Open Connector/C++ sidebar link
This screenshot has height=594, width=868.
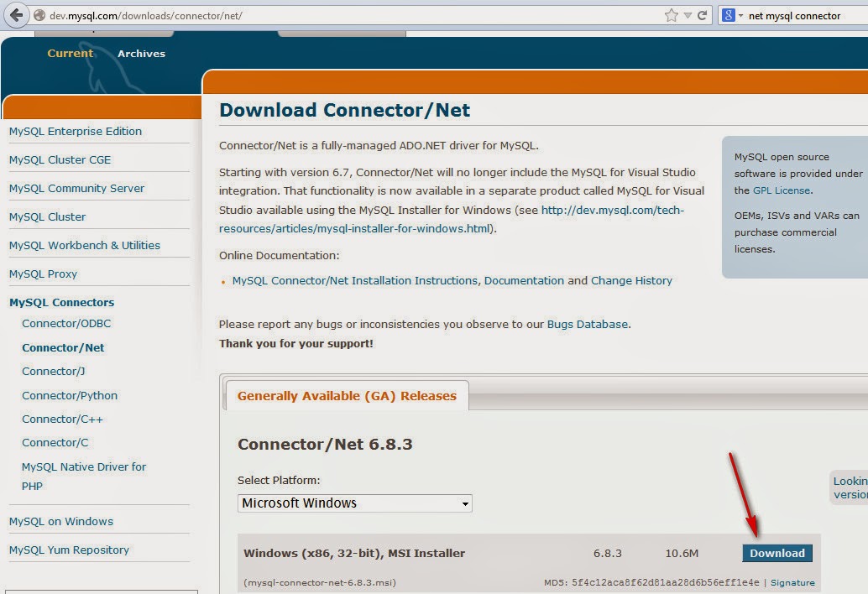click(x=62, y=419)
